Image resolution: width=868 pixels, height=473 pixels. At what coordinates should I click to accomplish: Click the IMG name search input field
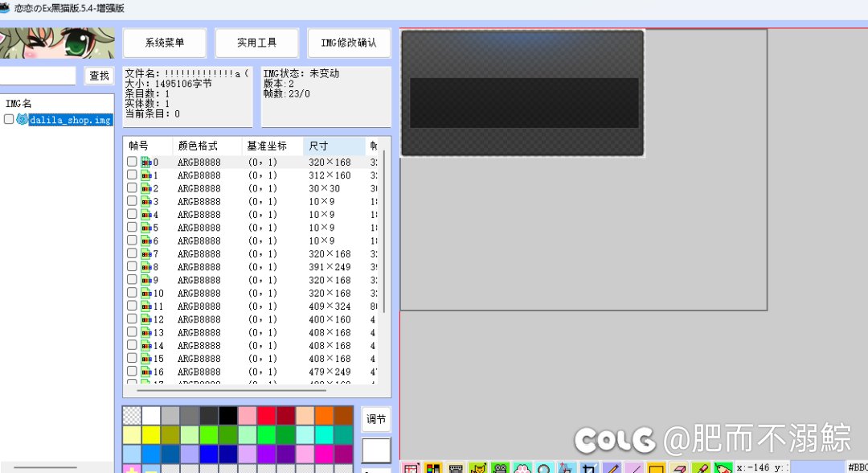[38, 76]
